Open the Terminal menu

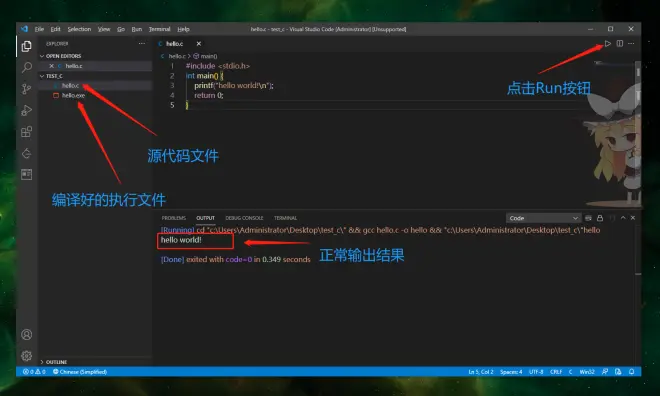(x=160, y=29)
